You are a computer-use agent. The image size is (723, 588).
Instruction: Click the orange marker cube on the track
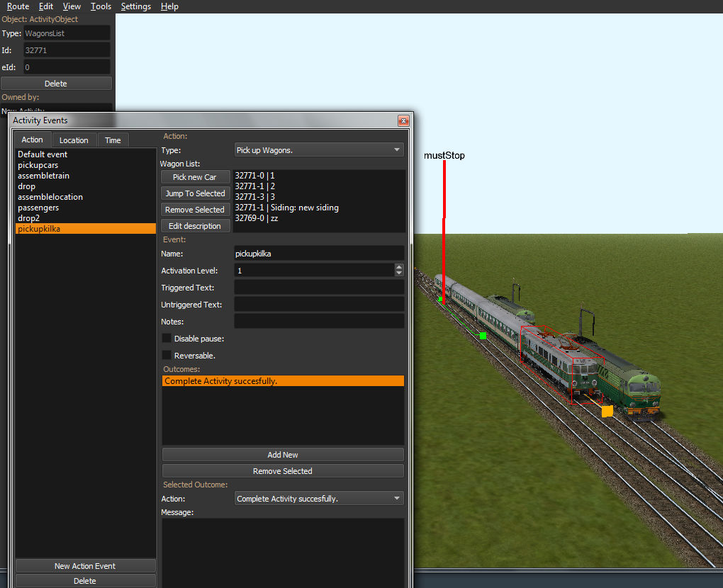[x=607, y=411]
